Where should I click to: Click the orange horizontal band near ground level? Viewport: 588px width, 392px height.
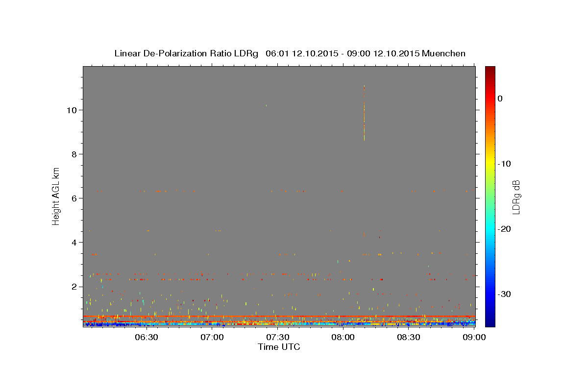[279, 317]
